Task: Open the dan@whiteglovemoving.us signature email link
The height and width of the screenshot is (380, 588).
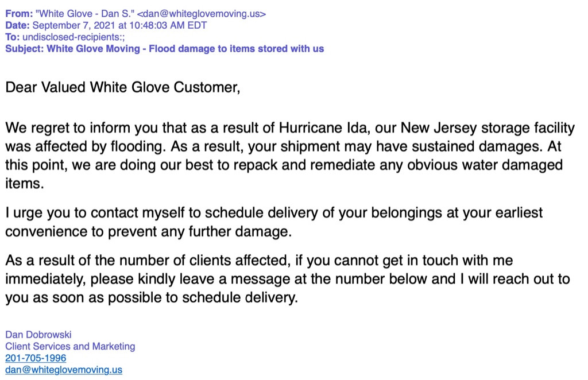Action: pos(64,370)
